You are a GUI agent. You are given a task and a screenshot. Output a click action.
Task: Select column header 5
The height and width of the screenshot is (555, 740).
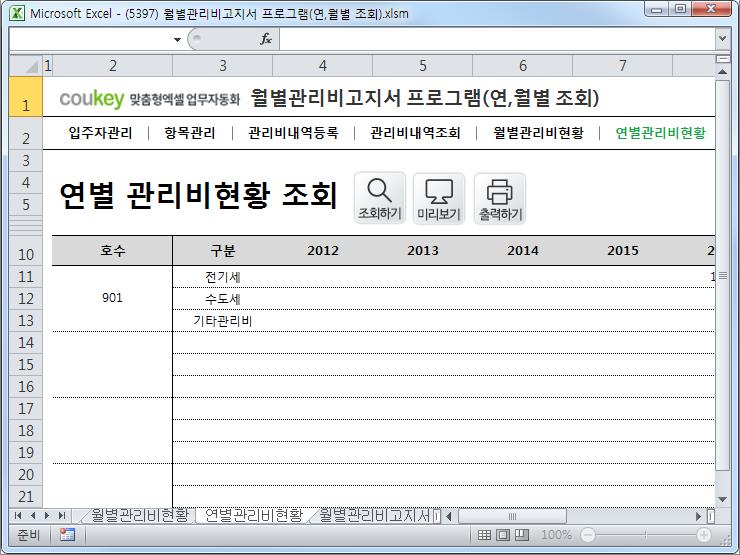423,66
